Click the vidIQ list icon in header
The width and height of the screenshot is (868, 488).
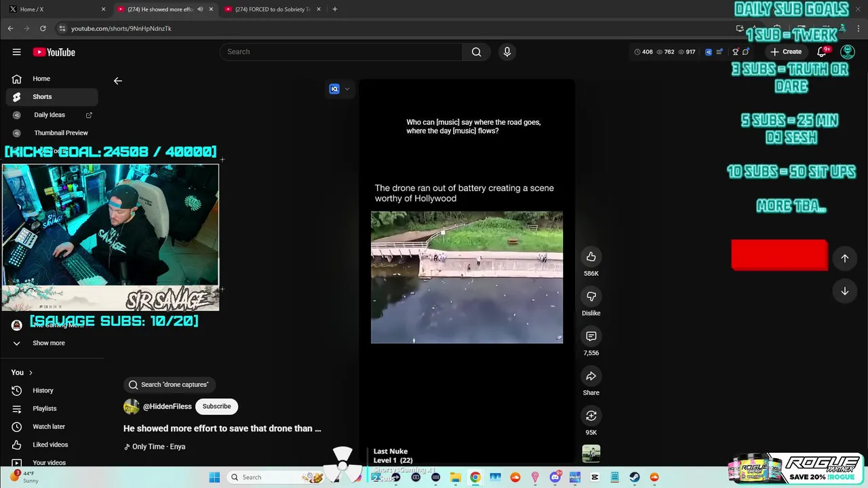719,52
